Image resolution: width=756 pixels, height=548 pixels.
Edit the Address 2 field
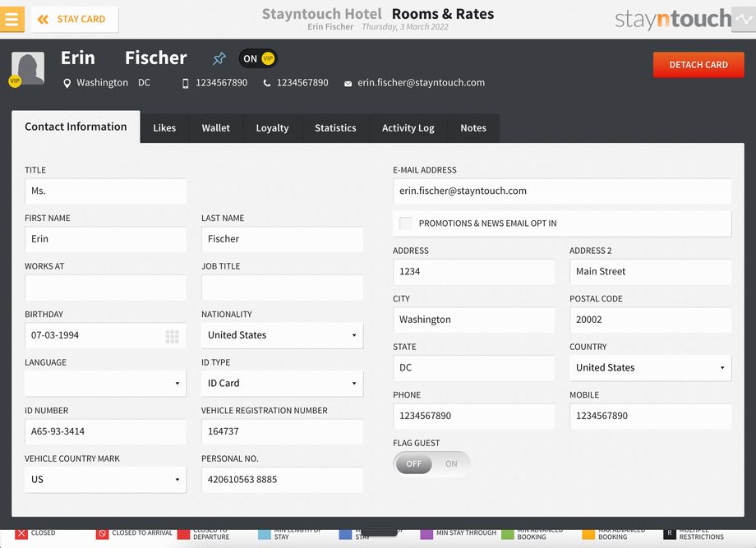(x=651, y=271)
